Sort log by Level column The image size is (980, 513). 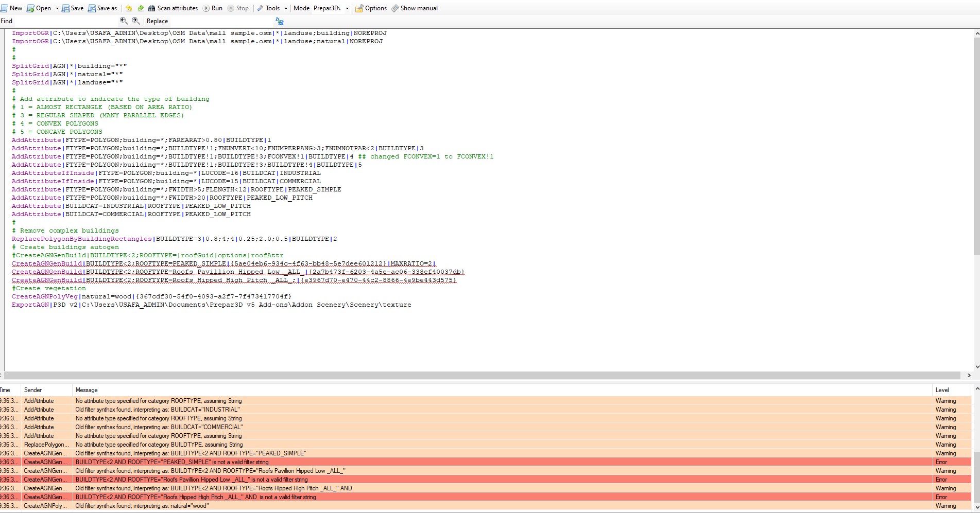pos(952,390)
